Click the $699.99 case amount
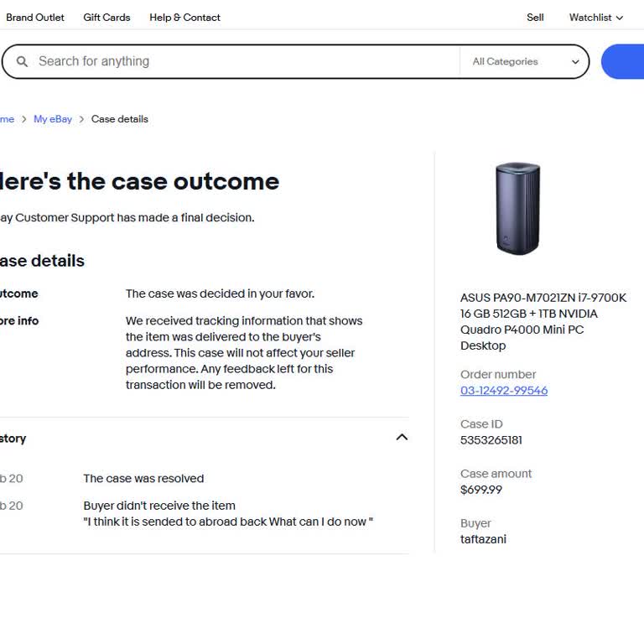This screenshot has width=644, height=644. click(481, 490)
